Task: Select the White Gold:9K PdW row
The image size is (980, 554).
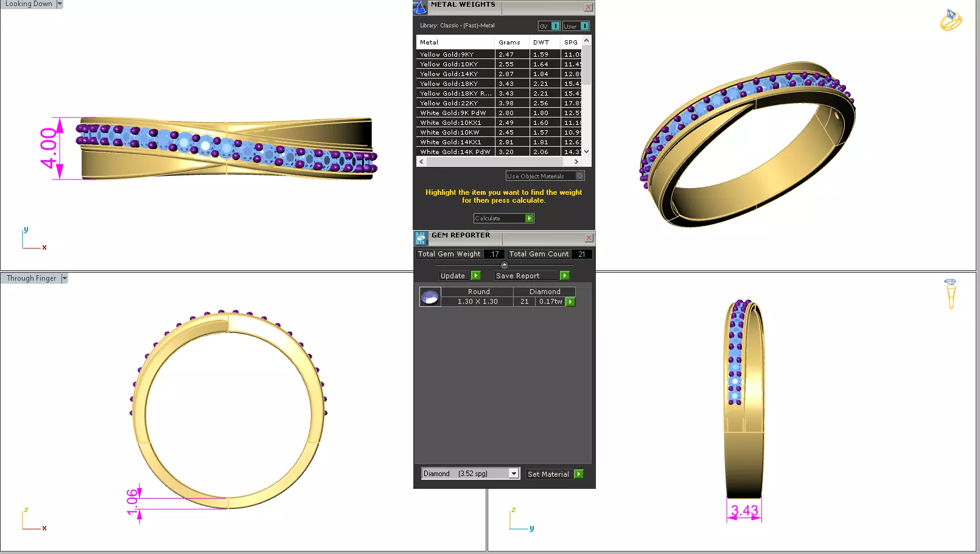Action: [x=500, y=113]
